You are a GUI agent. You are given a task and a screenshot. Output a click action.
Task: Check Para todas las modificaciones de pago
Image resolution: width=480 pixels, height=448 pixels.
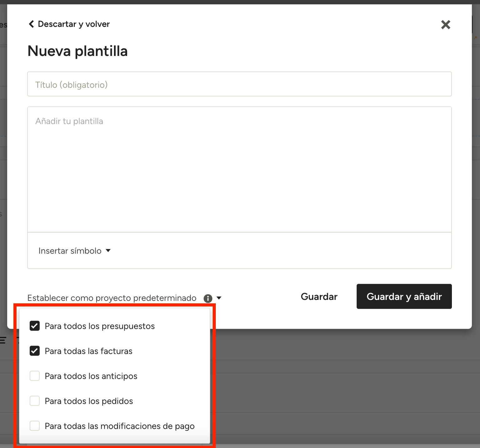35,426
